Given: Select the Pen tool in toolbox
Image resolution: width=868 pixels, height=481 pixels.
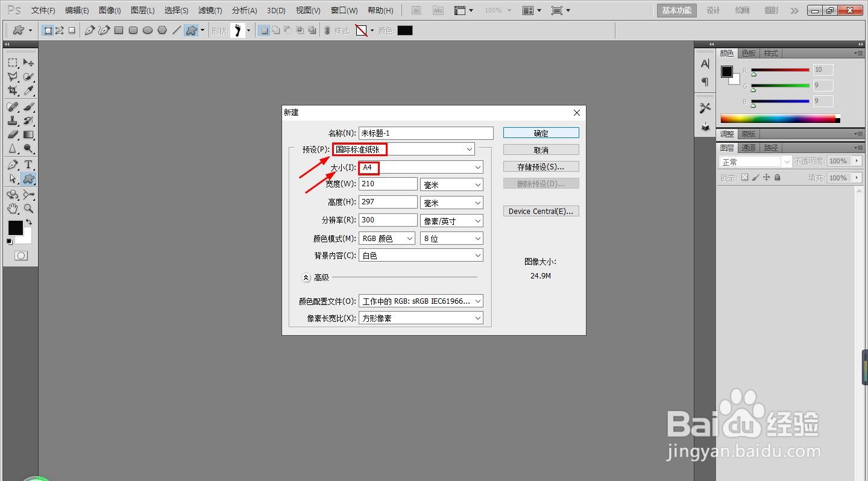Looking at the screenshot, I should click(13, 165).
